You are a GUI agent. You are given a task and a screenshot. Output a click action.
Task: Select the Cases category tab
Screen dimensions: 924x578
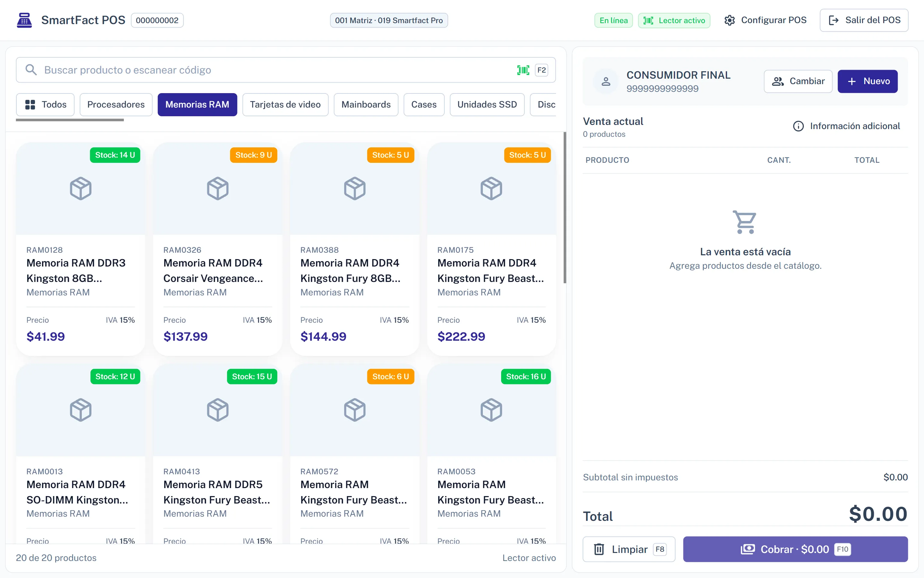tap(424, 105)
